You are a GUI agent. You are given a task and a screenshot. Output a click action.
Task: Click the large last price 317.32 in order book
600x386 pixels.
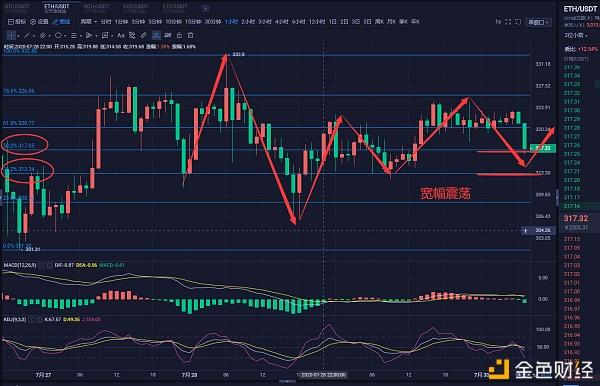pos(576,218)
